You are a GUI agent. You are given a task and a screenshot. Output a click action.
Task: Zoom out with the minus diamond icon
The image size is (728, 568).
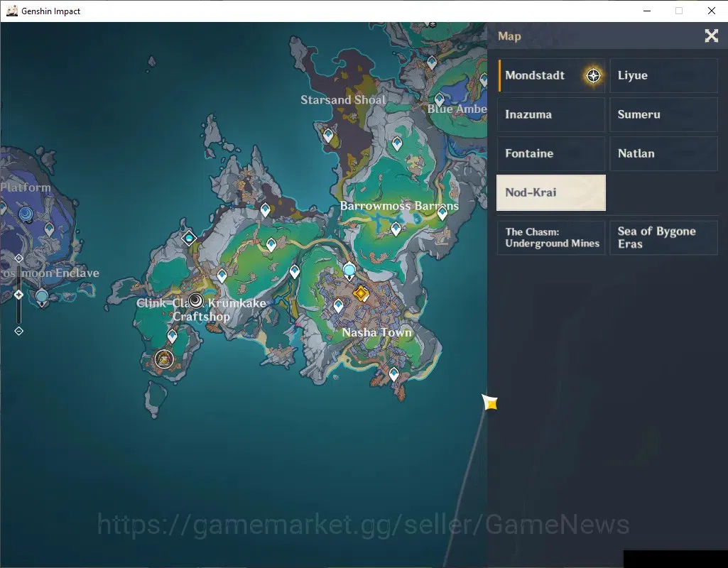pyautogui.click(x=18, y=331)
